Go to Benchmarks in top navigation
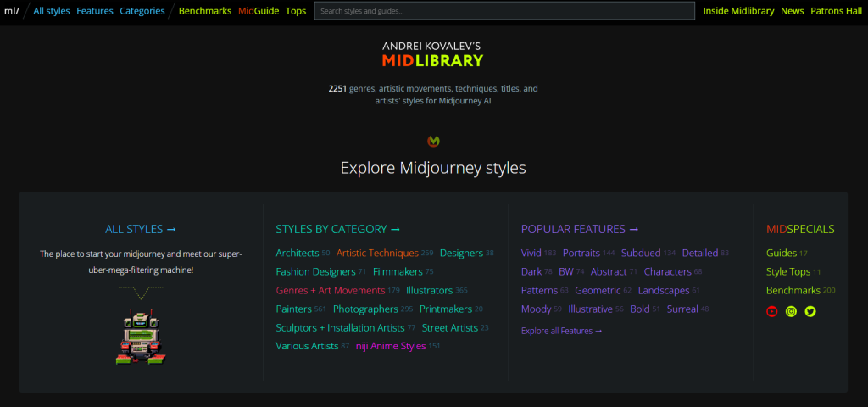Image resolution: width=868 pixels, height=407 pixels. (205, 10)
